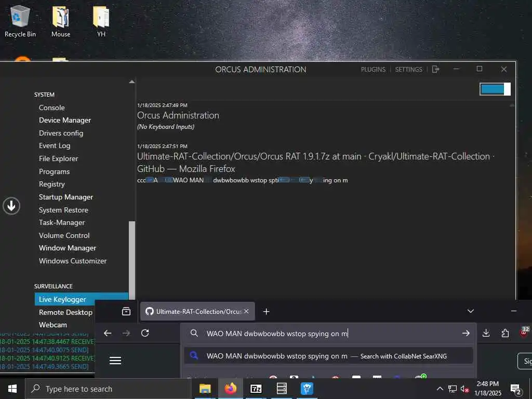Click the circular down-arrow button
Image resolution: width=532 pixels, height=399 pixels.
[11, 206]
